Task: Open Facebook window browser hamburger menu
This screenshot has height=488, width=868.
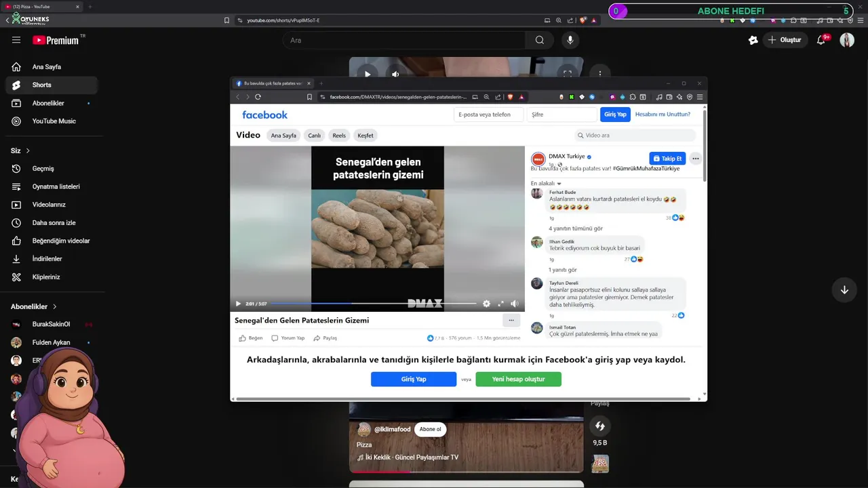Action: [700, 97]
